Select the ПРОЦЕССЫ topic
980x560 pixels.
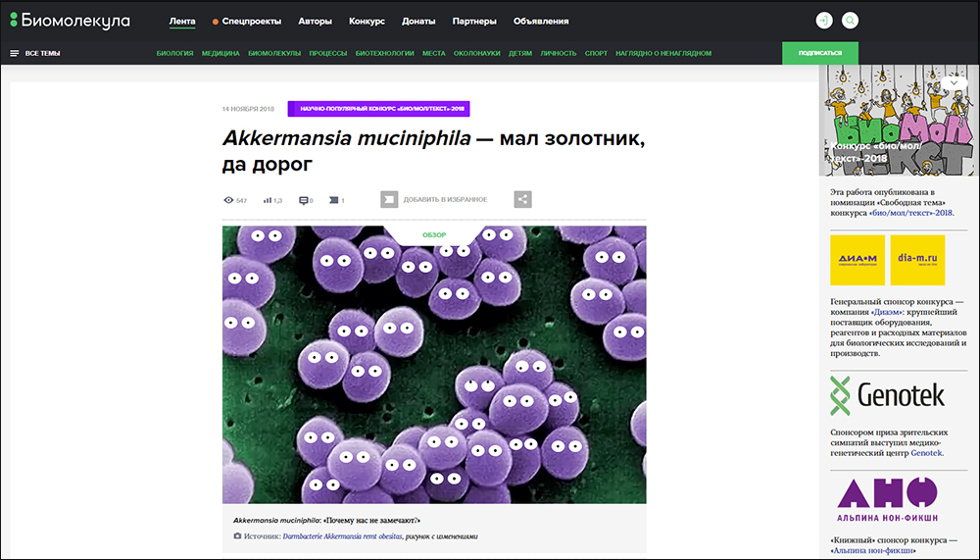click(x=328, y=53)
